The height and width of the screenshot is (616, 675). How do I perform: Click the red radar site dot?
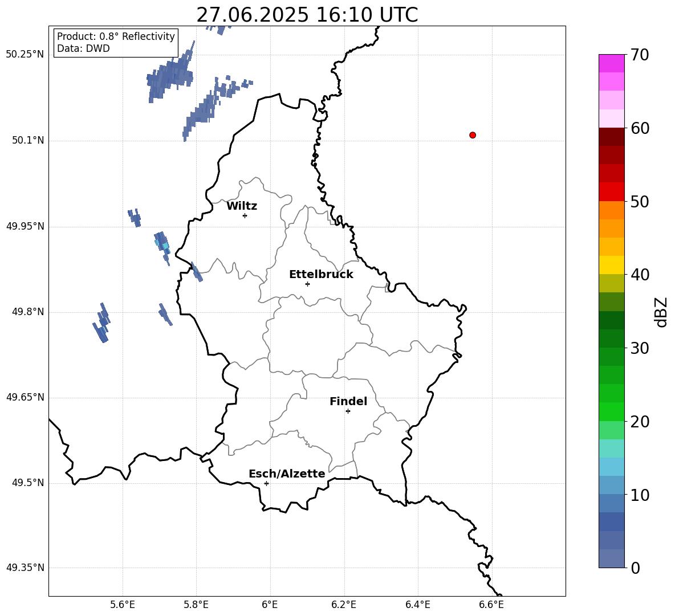tap(473, 135)
